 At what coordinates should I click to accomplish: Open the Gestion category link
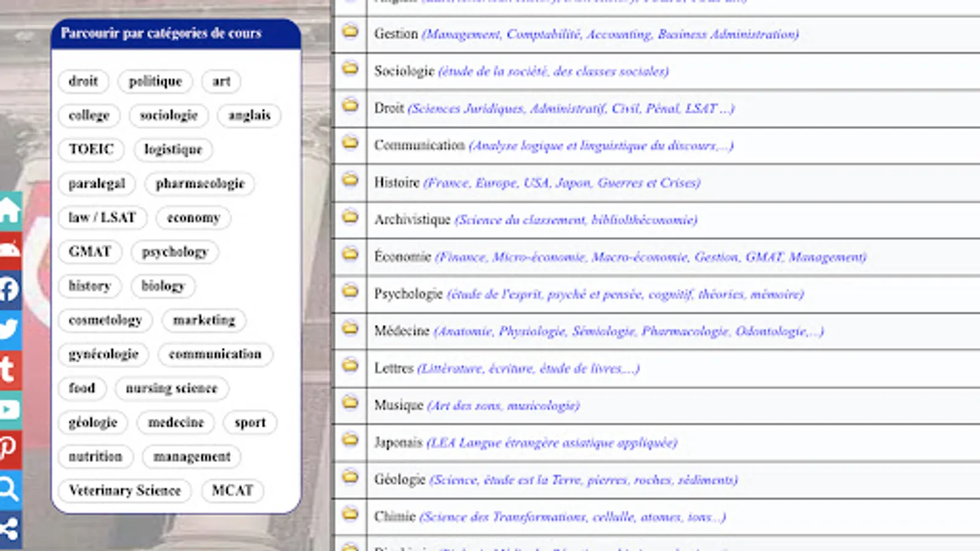396,34
